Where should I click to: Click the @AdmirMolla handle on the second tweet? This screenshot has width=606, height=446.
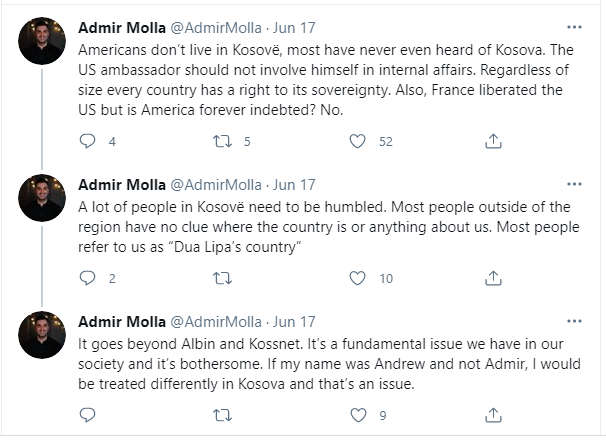[x=216, y=185]
